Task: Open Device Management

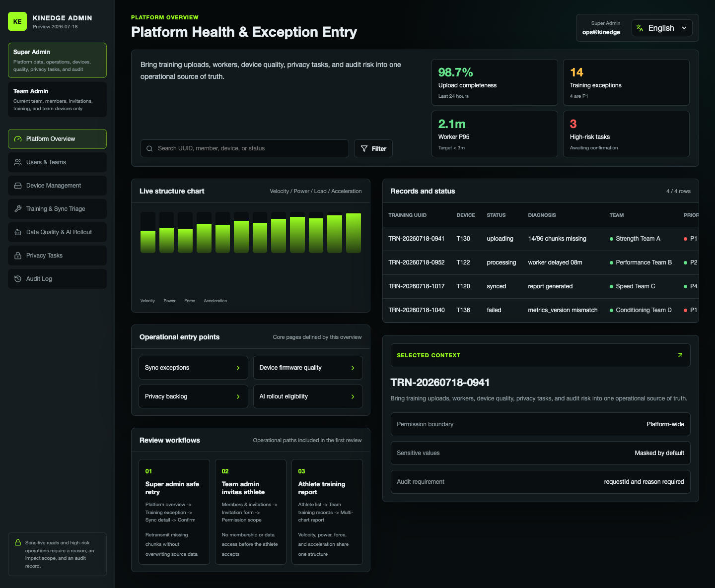Action: click(x=57, y=186)
